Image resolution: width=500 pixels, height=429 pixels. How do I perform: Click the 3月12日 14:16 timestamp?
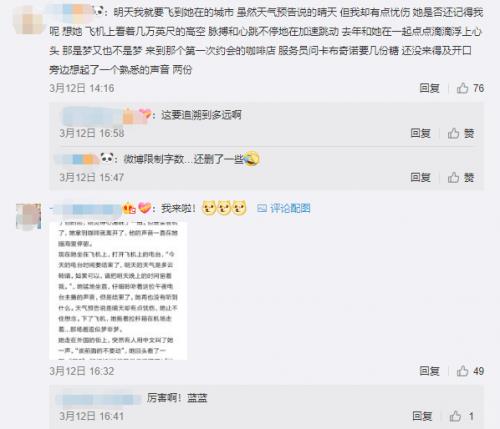coord(82,88)
